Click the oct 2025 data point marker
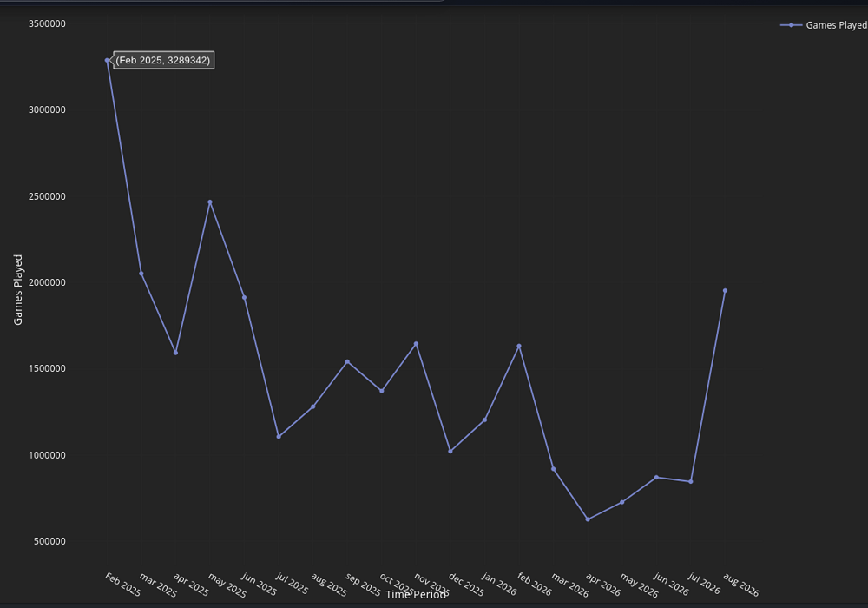 381,391
